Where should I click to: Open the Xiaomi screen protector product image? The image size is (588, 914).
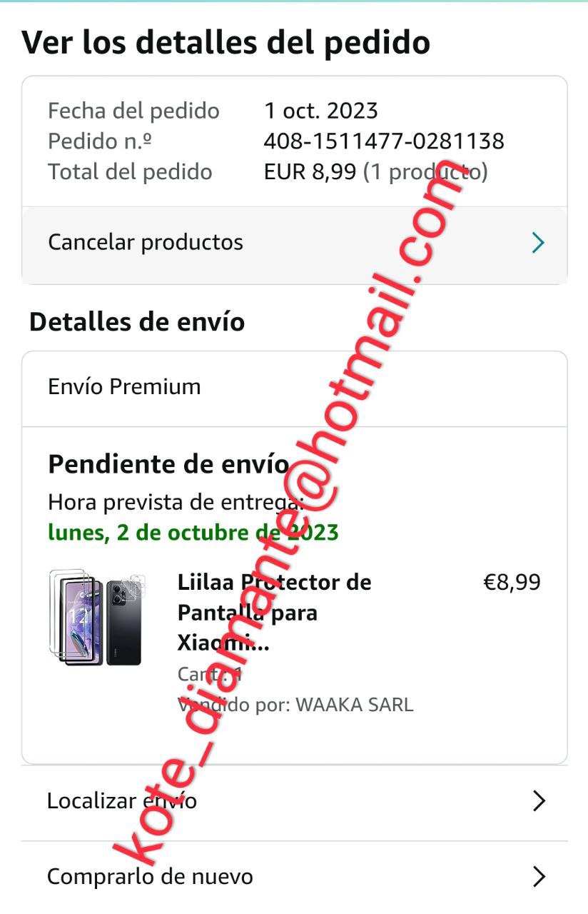pyautogui.click(x=97, y=618)
